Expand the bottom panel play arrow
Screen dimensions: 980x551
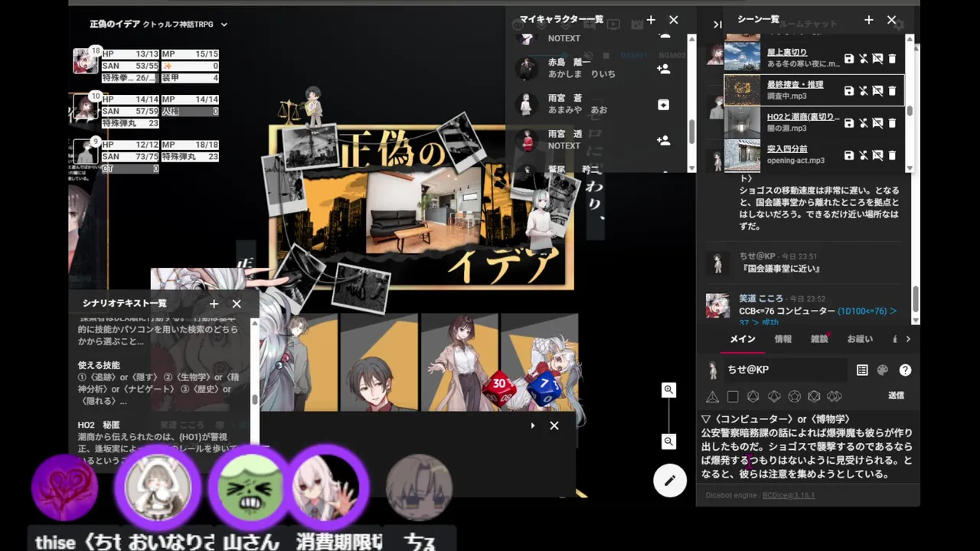click(533, 425)
